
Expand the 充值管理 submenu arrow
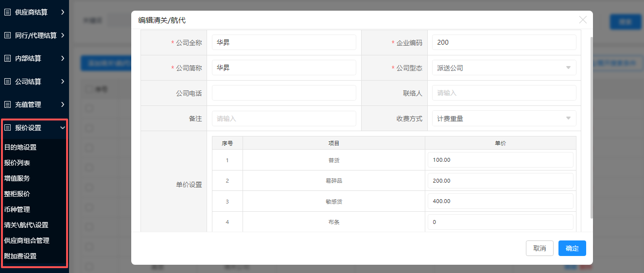(62, 104)
